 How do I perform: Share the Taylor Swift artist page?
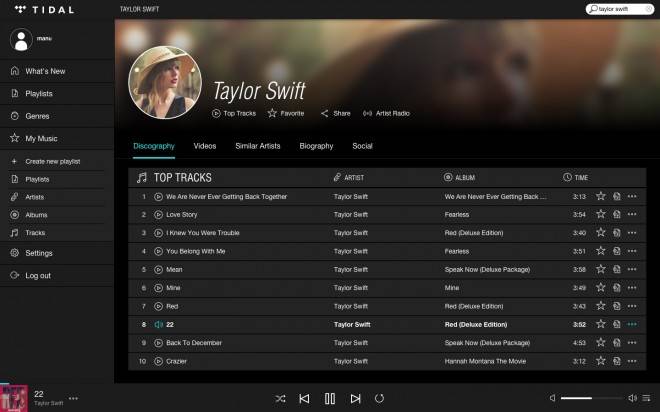pos(335,113)
